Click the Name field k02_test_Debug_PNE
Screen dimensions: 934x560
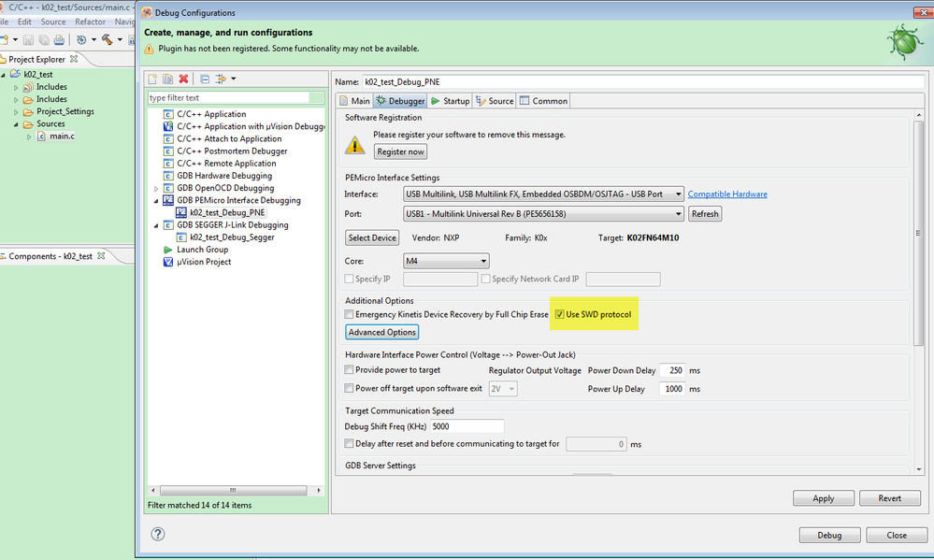(643, 82)
